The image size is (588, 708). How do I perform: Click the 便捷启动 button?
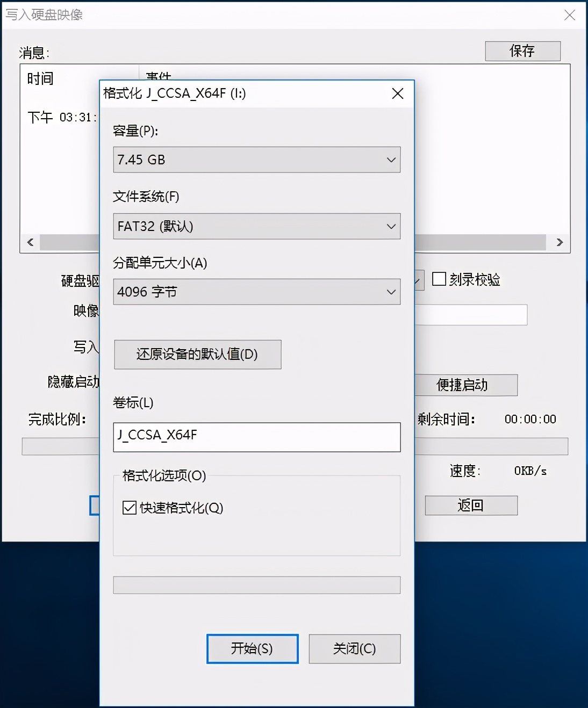tap(466, 385)
